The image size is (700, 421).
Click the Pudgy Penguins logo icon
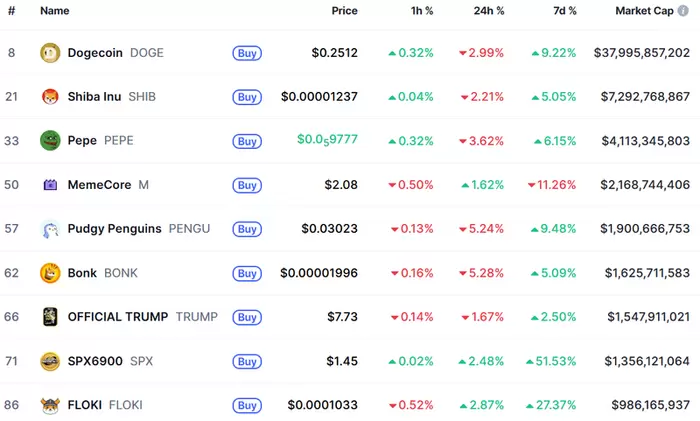(50, 229)
